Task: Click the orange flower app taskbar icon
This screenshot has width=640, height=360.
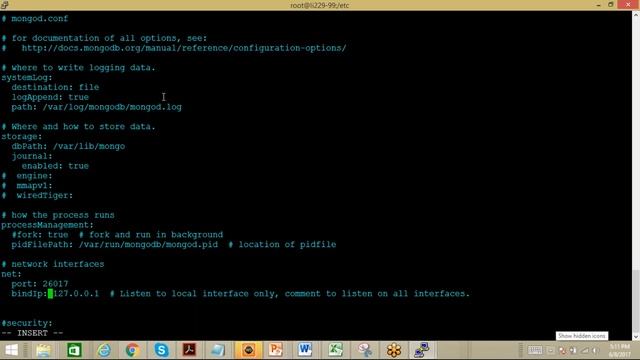Action: (x=394, y=350)
